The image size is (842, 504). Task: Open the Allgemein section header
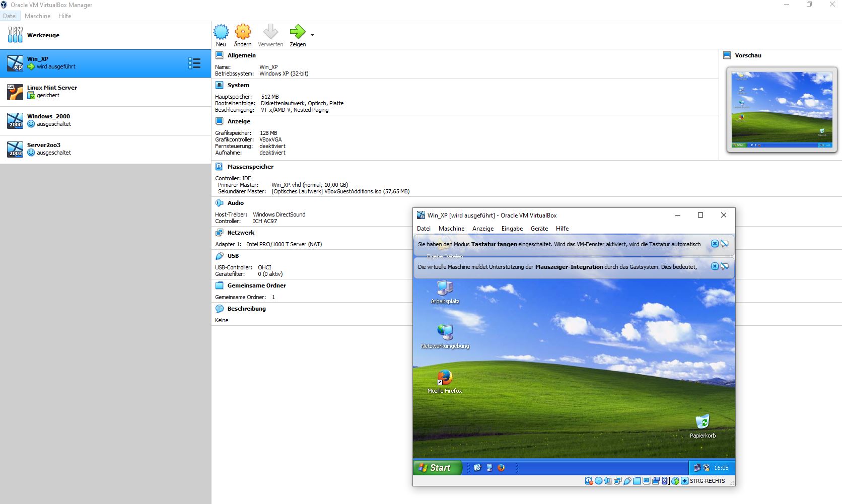point(241,55)
